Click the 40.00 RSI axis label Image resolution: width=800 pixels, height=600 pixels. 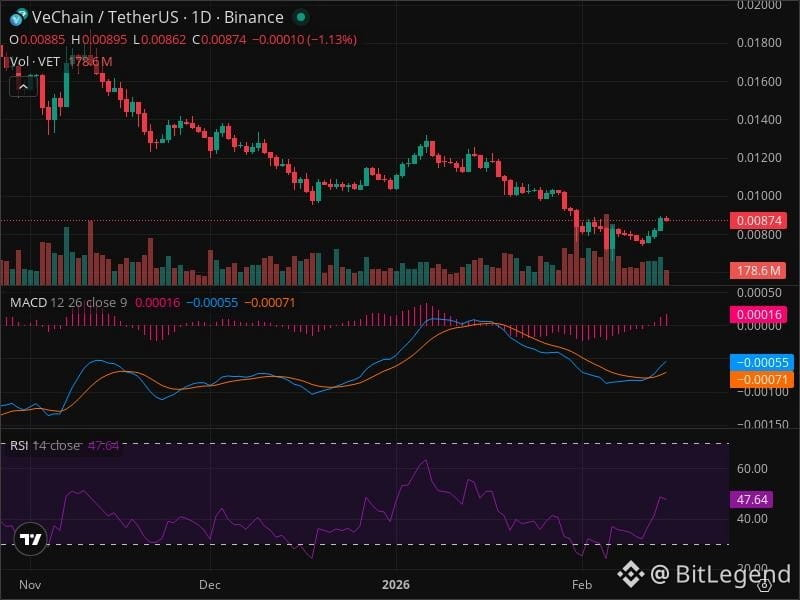752,518
